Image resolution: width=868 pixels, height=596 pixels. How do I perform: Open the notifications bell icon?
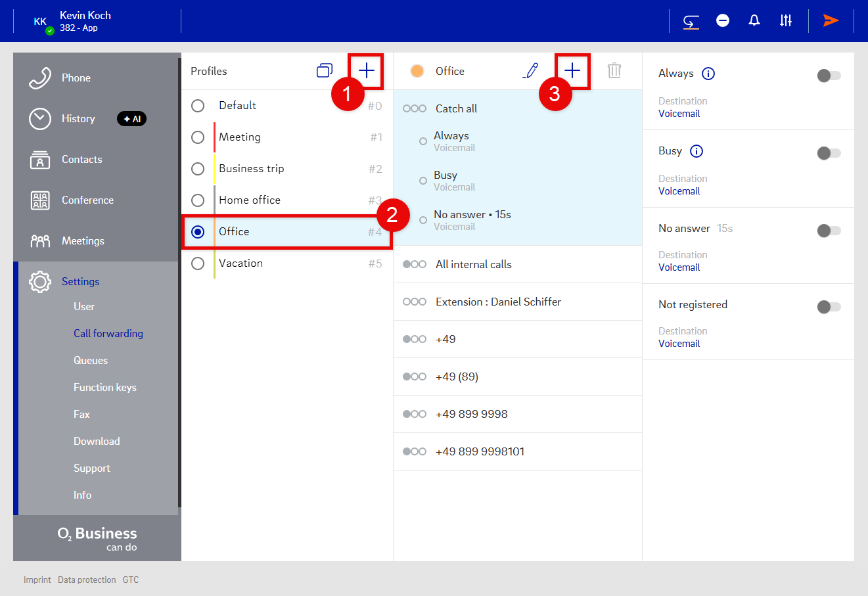pos(754,21)
